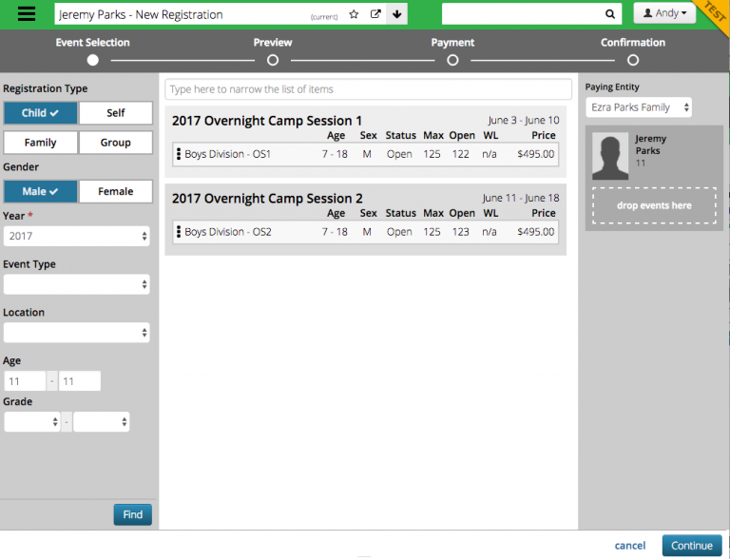Image resolution: width=730 pixels, height=560 pixels.
Task: Click drag handle for Boys Division - OS2
Action: [179, 231]
